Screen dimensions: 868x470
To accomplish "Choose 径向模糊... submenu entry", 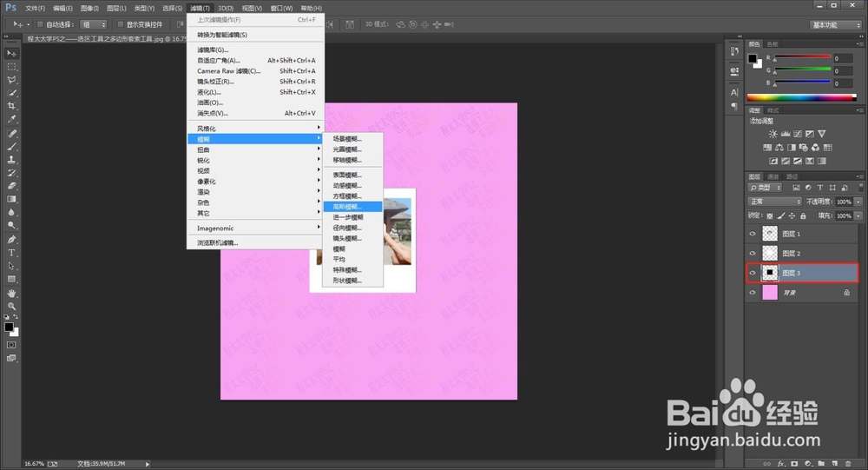I will [x=352, y=228].
